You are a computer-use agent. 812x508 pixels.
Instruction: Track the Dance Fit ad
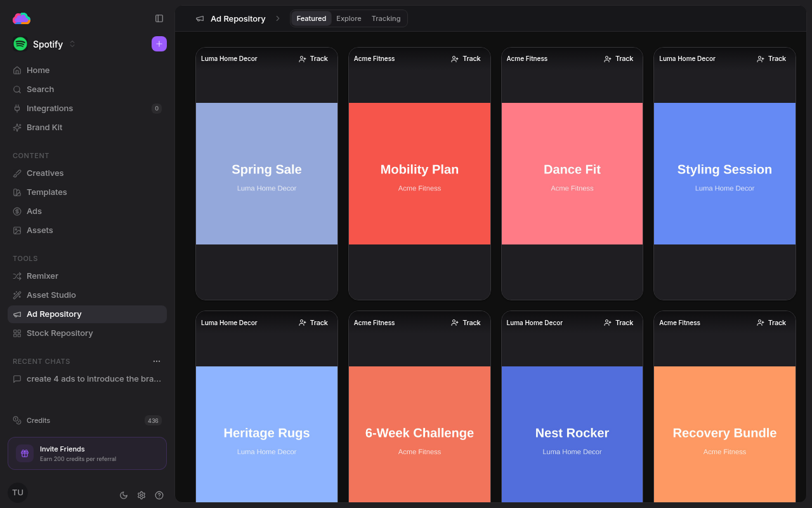[x=619, y=58]
